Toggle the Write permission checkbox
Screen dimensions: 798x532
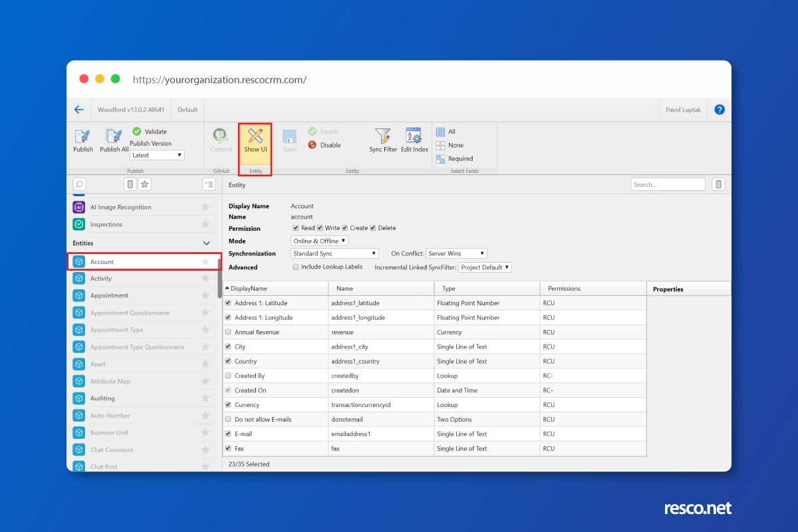click(320, 228)
